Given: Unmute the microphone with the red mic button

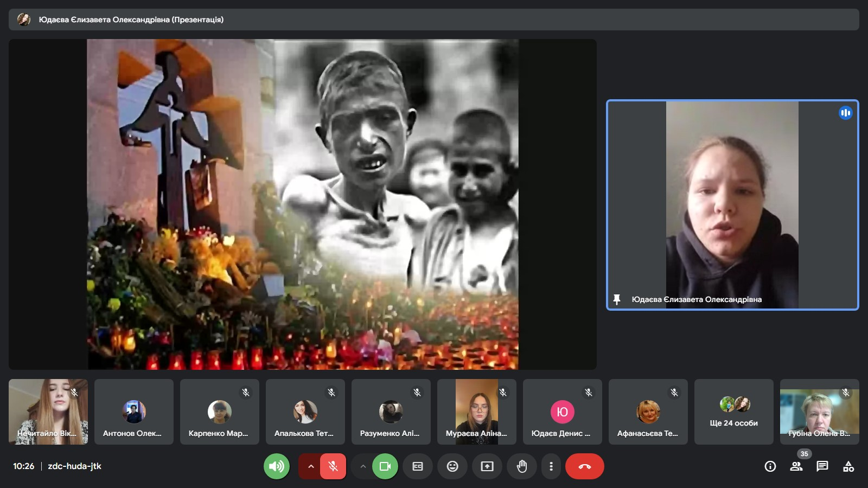Looking at the screenshot, I should click(333, 466).
